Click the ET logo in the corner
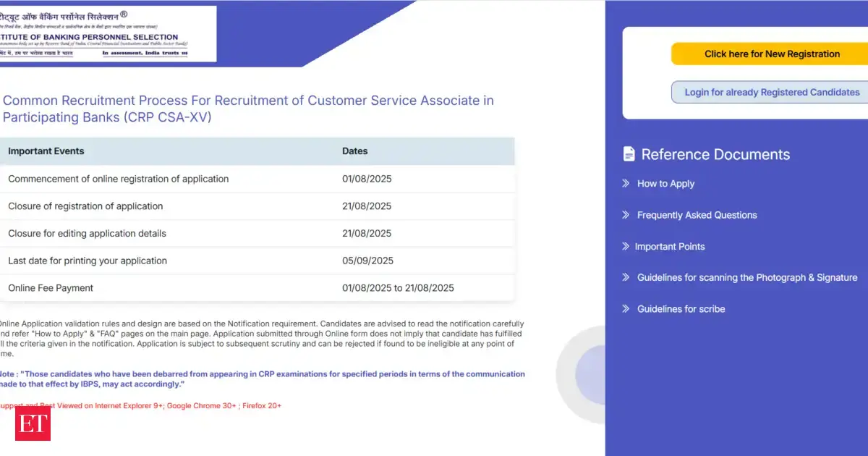This screenshot has height=456, width=868. coord(33,423)
